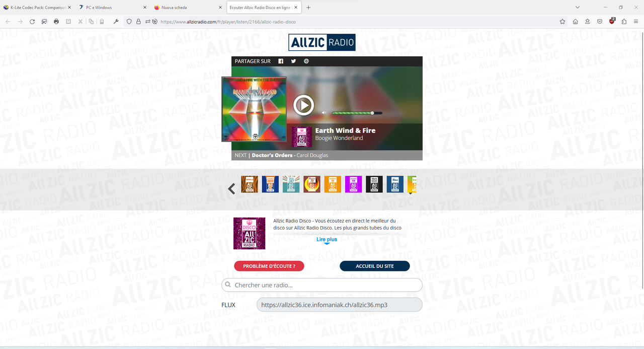Click the padlock site security icon
The width and height of the screenshot is (644, 349).
tap(138, 22)
